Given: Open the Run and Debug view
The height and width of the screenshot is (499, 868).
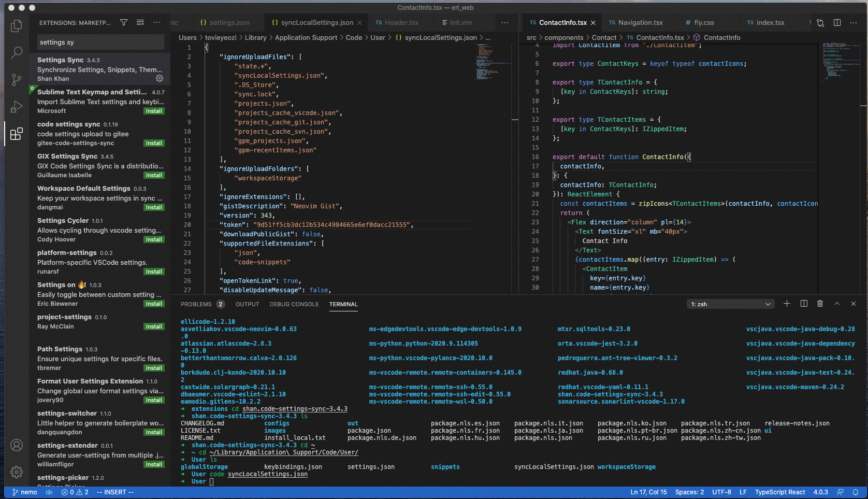Looking at the screenshot, I should point(17,106).
